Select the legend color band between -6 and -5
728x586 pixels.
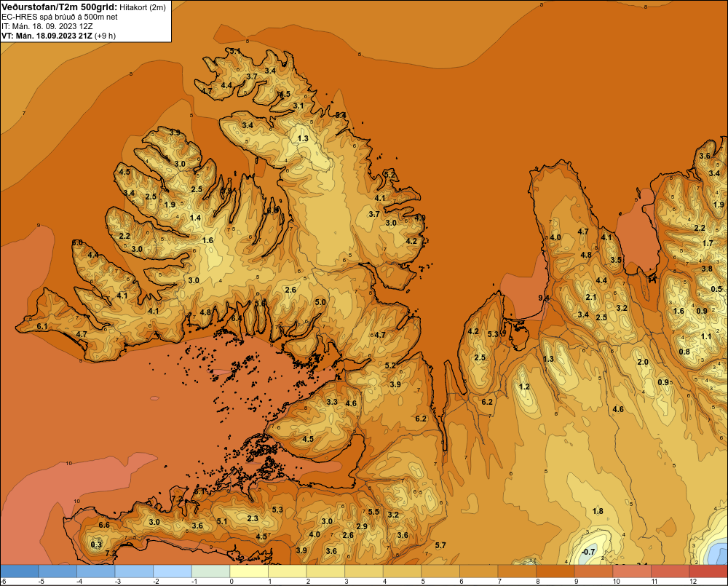20,571
